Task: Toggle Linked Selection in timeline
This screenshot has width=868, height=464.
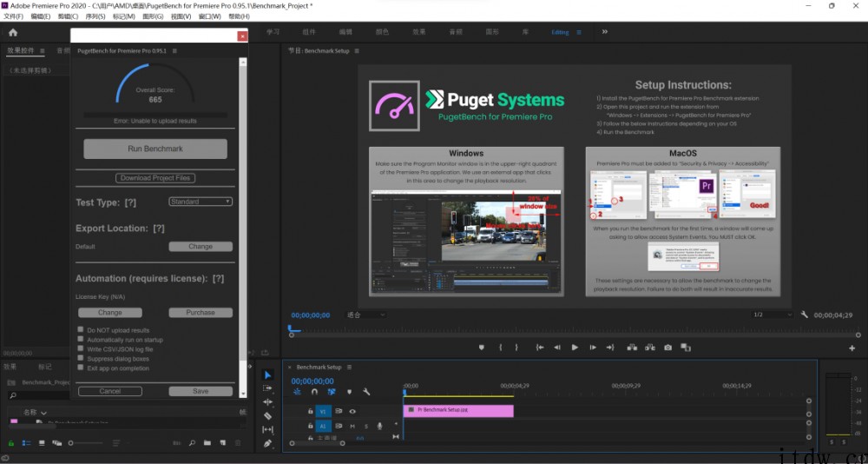Action: pyautogui.click(x=331, y=391)
